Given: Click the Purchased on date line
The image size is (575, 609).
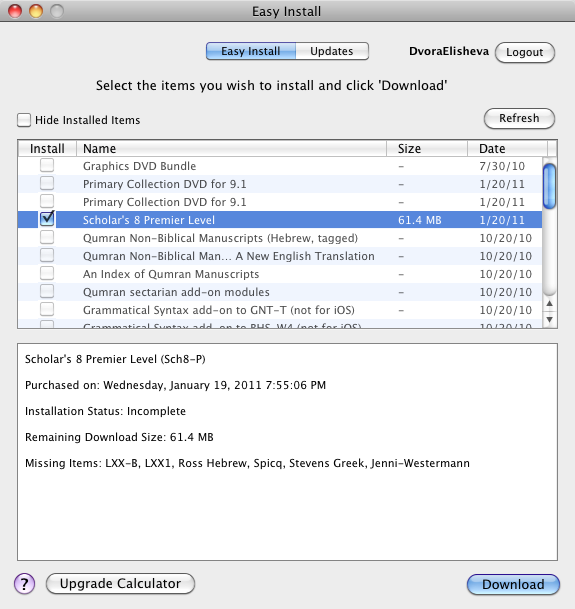Looking at the screenshot, I should 175,385.
